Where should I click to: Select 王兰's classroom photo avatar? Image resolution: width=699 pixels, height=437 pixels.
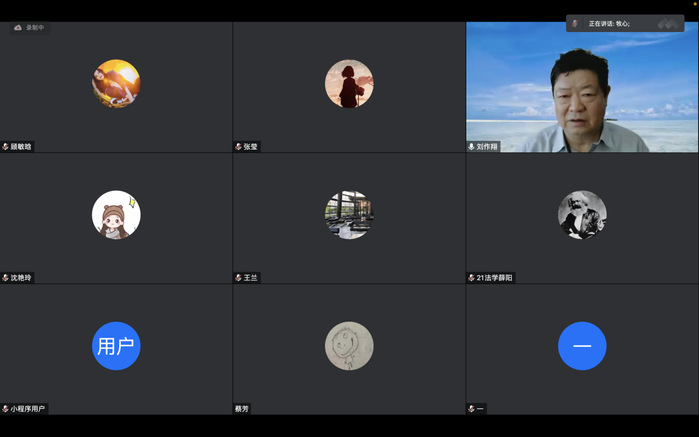(x=349, y=215)
